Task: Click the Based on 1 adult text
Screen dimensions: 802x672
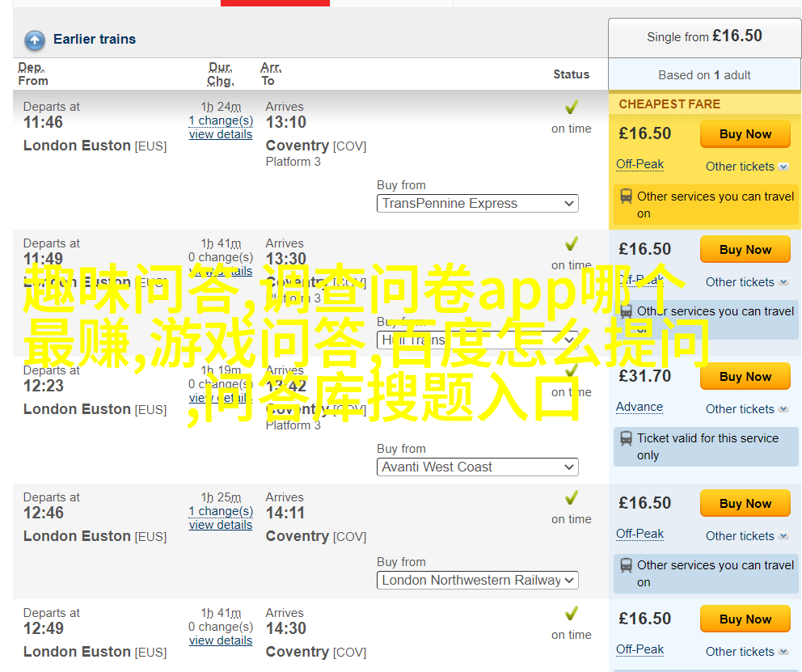Action: point(704,75)
